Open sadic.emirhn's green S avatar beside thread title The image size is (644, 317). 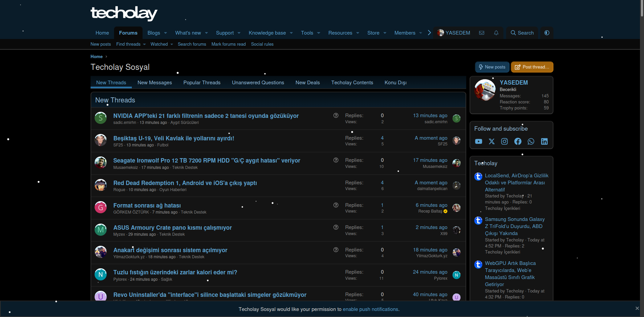click(101, 118)
